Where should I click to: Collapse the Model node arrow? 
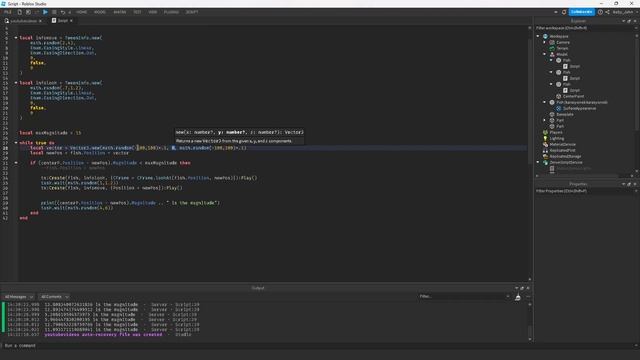point(544,54)
